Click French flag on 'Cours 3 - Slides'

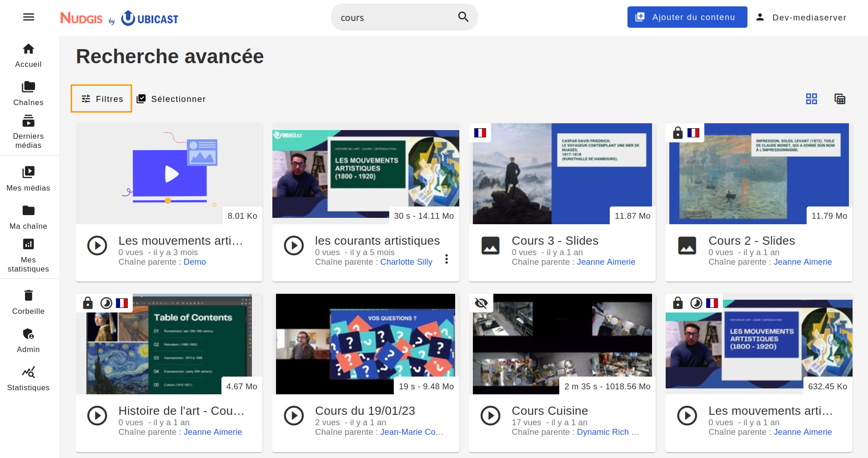tap(480, 133)
